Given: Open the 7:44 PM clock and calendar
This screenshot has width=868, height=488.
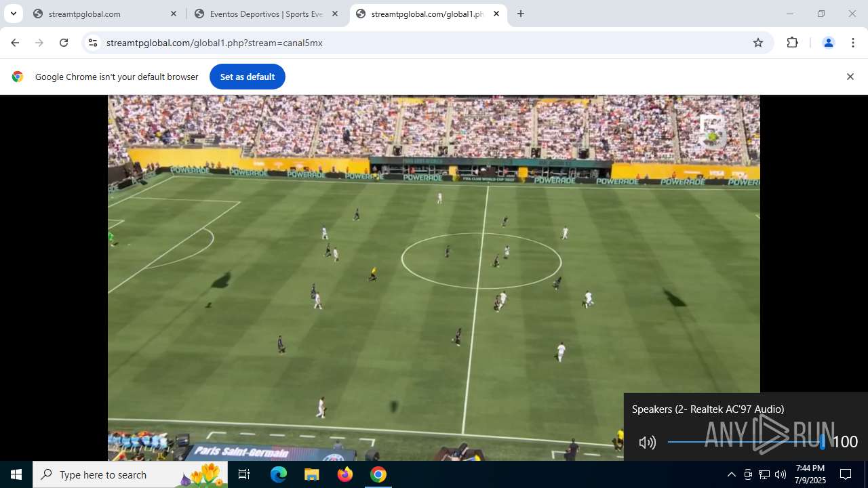Looking at the screenshot, I should 810,474.
